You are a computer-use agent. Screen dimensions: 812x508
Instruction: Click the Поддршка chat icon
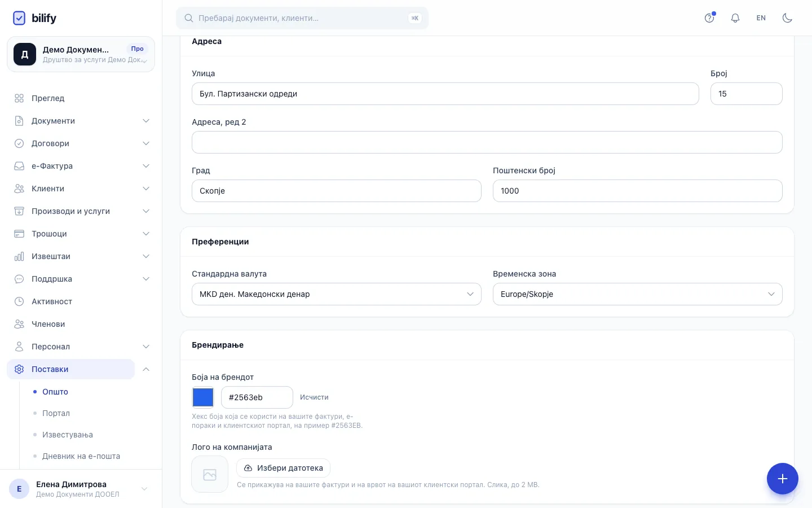tap(19, 279)
